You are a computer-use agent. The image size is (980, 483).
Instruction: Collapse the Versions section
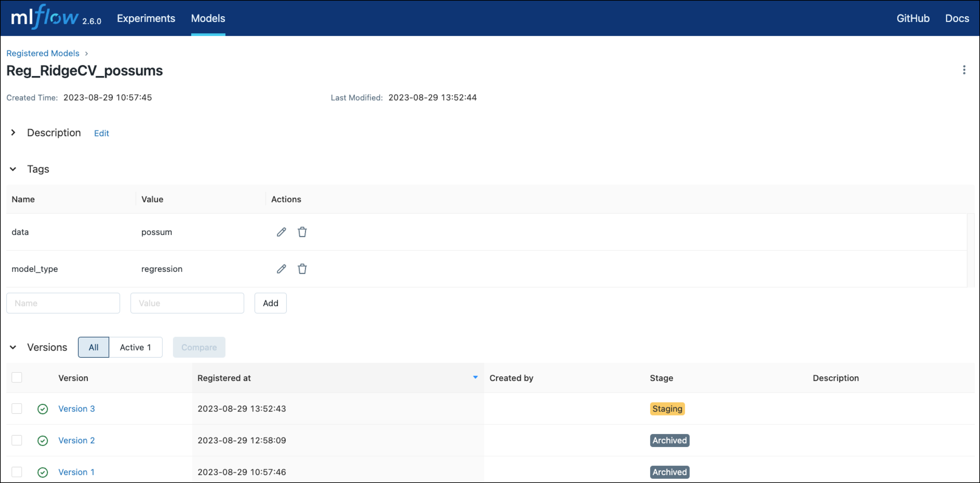[13, 347]
